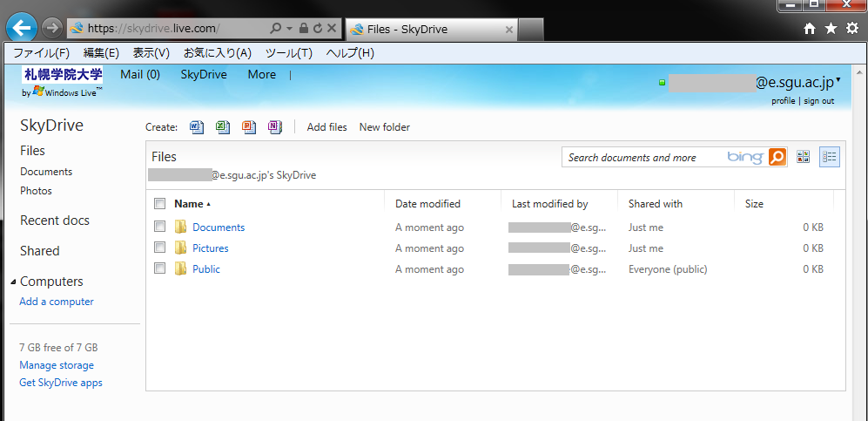
Task: Check the Pictures row checkbox
Action: click(160, 247)
